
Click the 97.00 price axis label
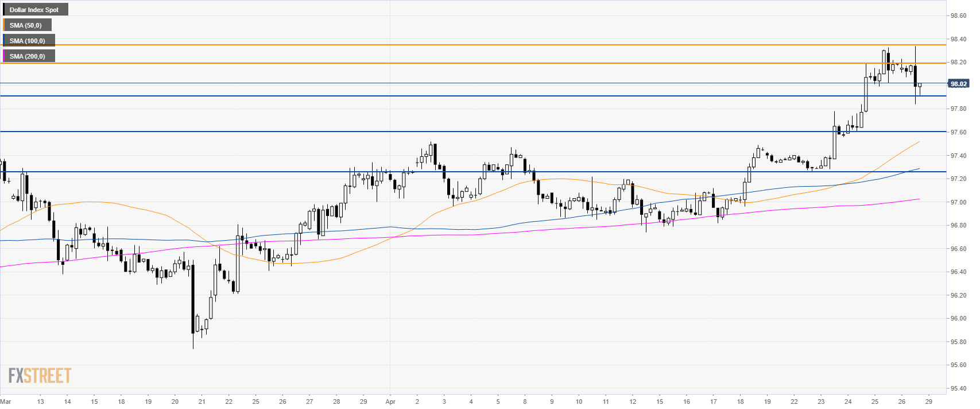pyautogui.click(x=958, y=202)
